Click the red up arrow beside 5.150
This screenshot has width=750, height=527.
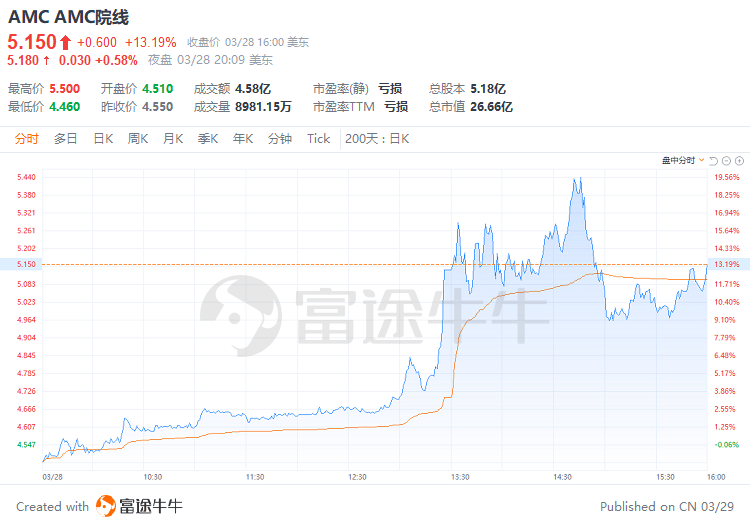(x=66, y=42)
